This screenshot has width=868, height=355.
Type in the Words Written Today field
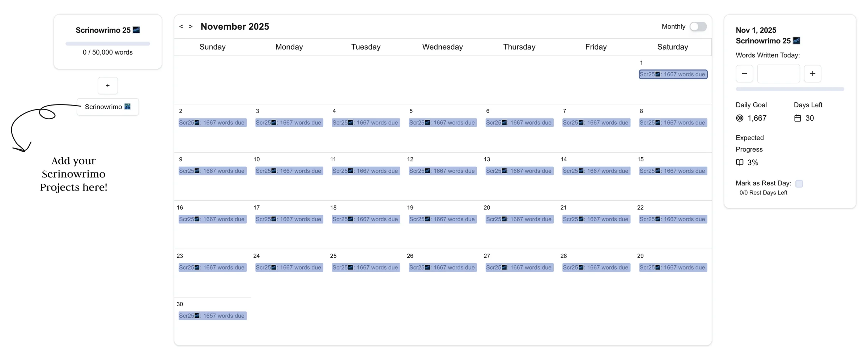[778, 74]
